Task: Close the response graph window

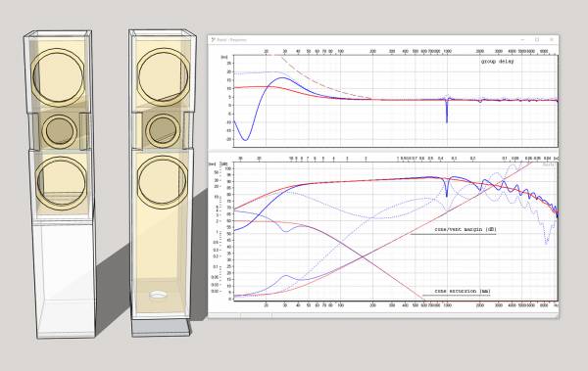Action: click(x=551, y=39)
